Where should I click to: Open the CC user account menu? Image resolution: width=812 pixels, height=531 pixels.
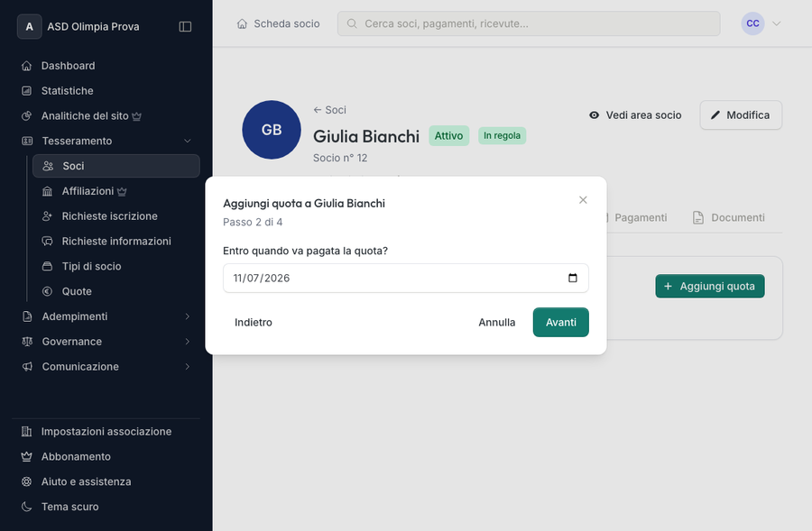761,23
